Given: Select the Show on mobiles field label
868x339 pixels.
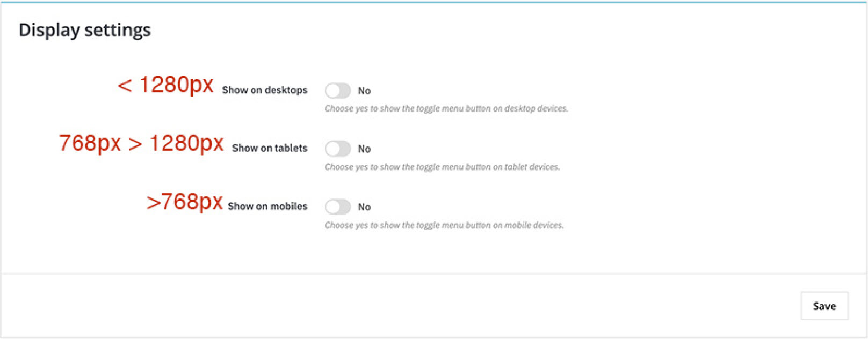Looking at the screenshot, I should 267,206.
